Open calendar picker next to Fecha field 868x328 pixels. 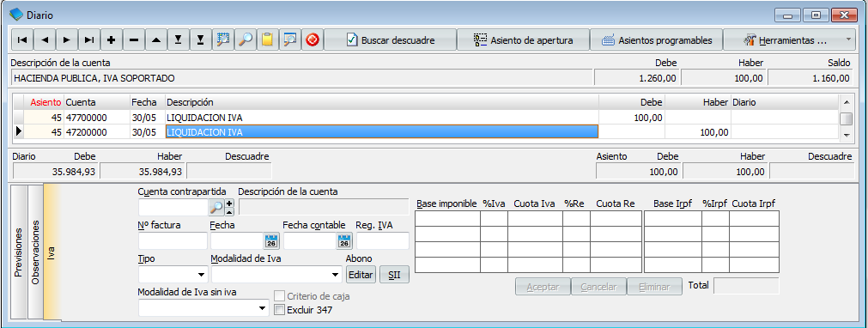click(271, 241)
